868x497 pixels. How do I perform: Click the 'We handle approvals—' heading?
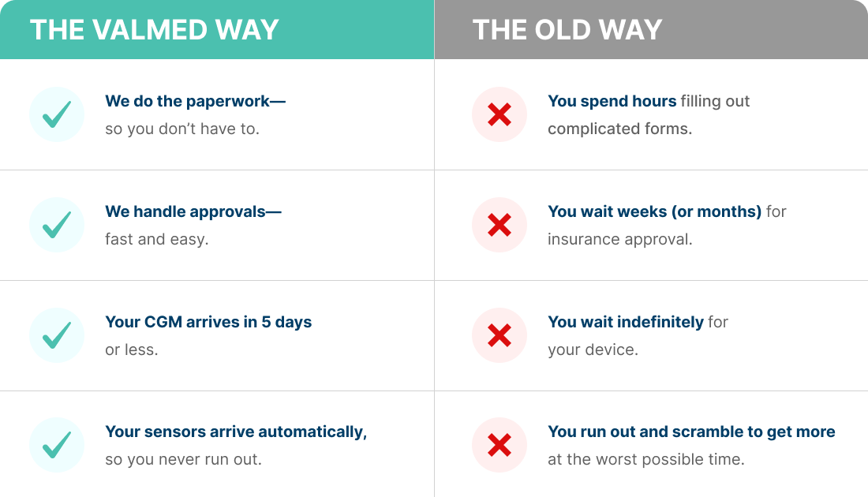(x=193, y=211)
